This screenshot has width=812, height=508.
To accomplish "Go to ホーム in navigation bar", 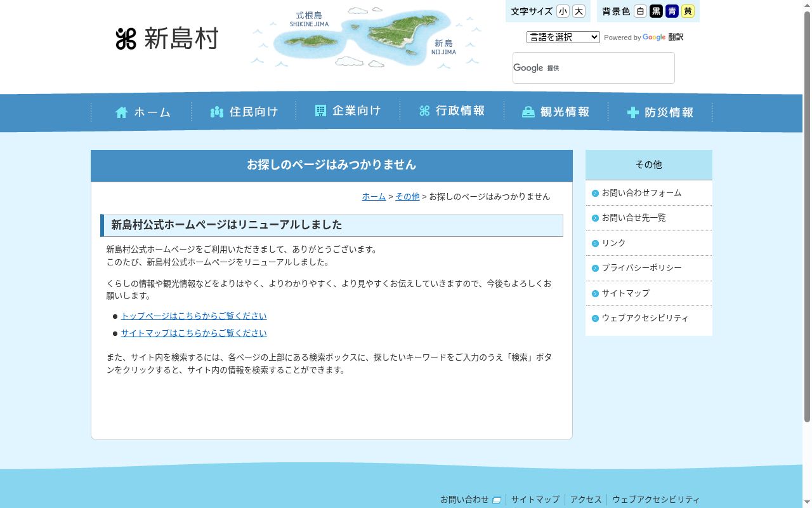I will (x=141, y=112).
